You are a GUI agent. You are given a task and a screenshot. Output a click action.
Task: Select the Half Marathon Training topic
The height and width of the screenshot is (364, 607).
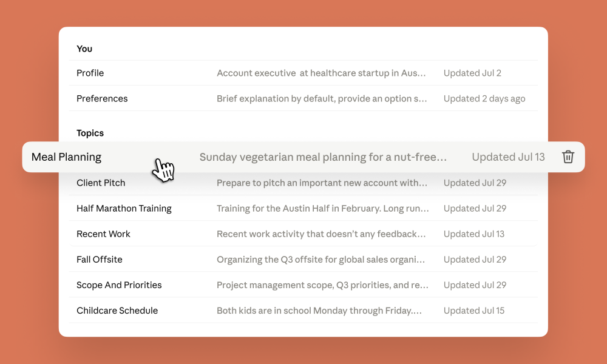coord(303,208)
